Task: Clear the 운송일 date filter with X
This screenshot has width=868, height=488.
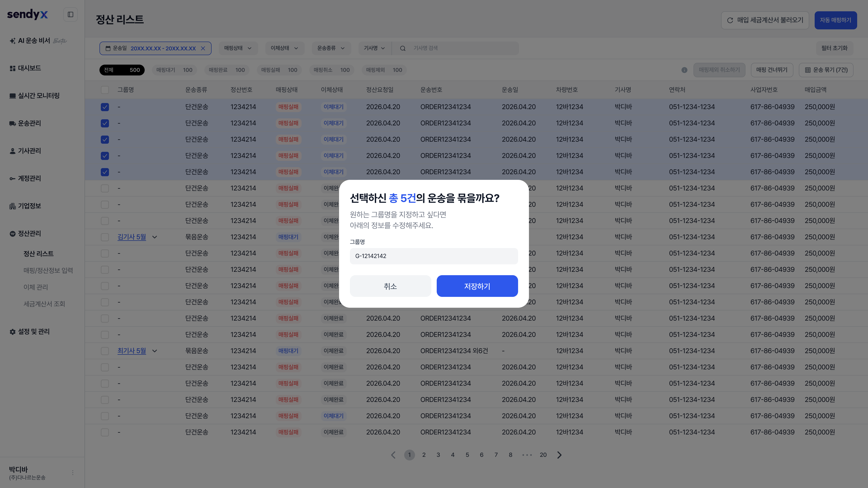Action: pyautogui.click(x=203, y=49)
